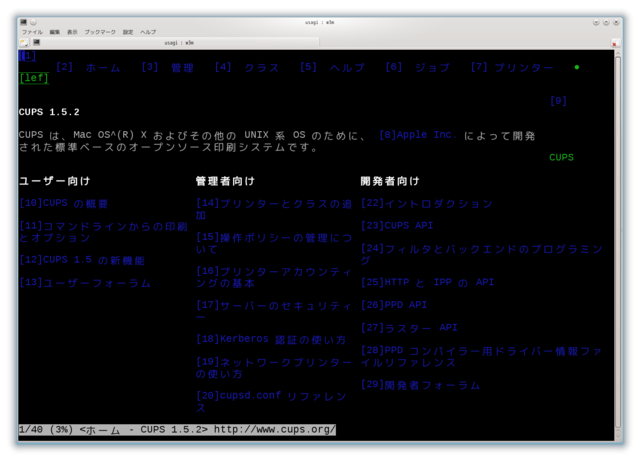Maximize the Konsole window

click(x=606, y=22)
